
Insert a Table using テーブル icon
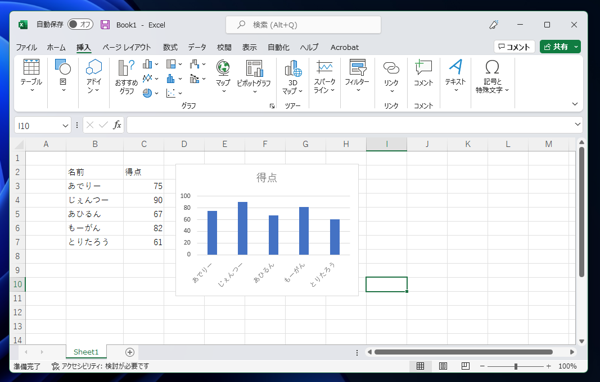click(x=31, y=76)
